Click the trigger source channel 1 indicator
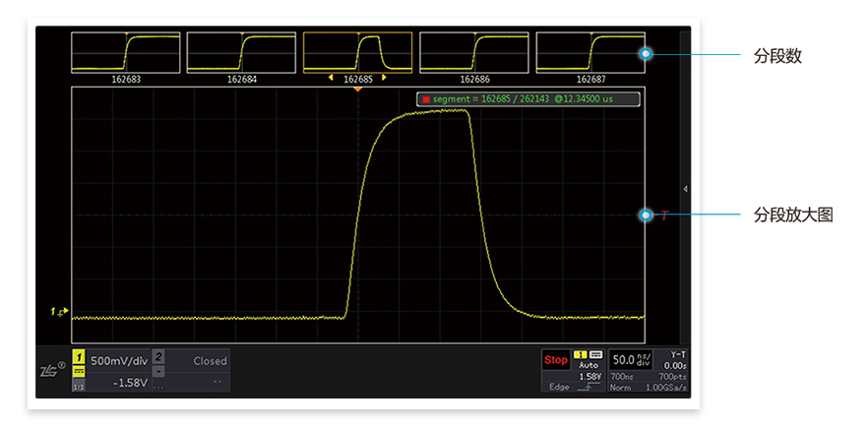This screenshot has height=429, width=868. [x=581, y=354]
